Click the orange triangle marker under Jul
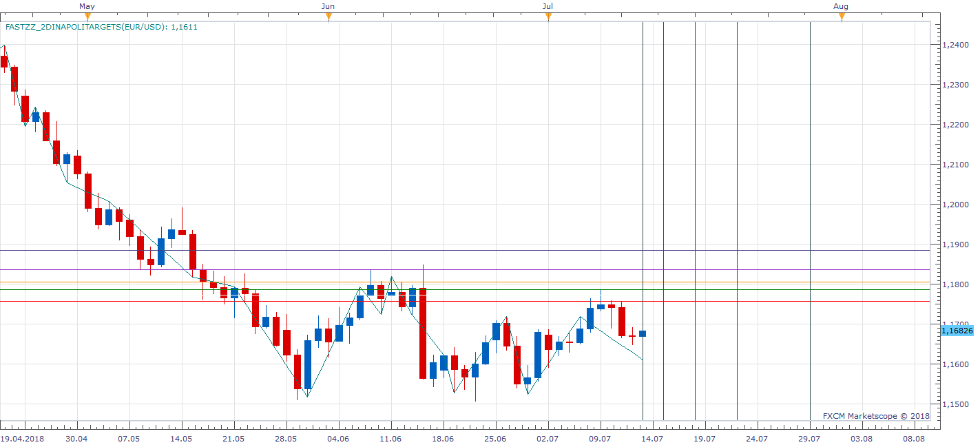Viewport: 980px width, 447px height. click(548, 17)
